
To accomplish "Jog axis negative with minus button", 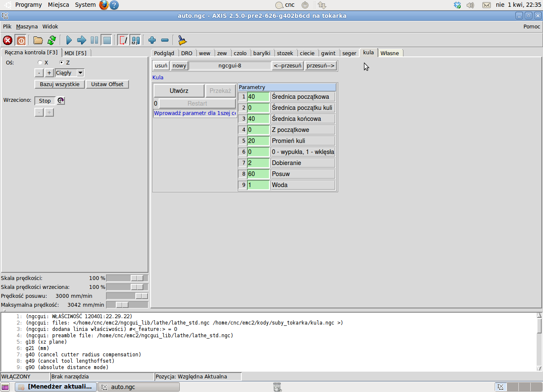I will tap(39, 73).
